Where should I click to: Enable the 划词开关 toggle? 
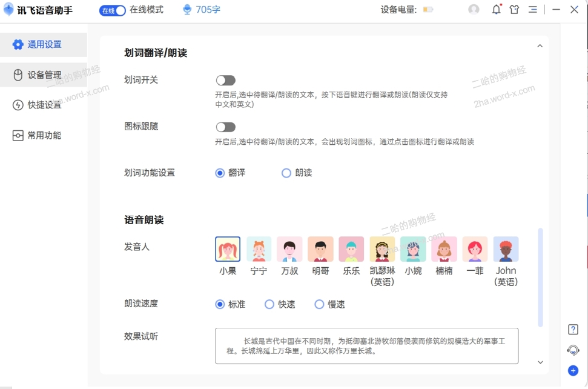tap(225, 81)
